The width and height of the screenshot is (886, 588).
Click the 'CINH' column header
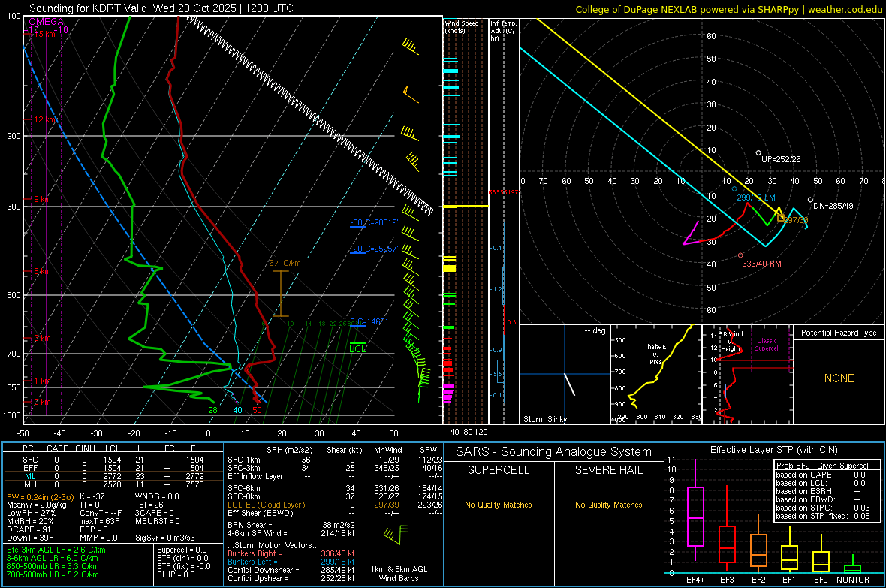pos(86,448)
